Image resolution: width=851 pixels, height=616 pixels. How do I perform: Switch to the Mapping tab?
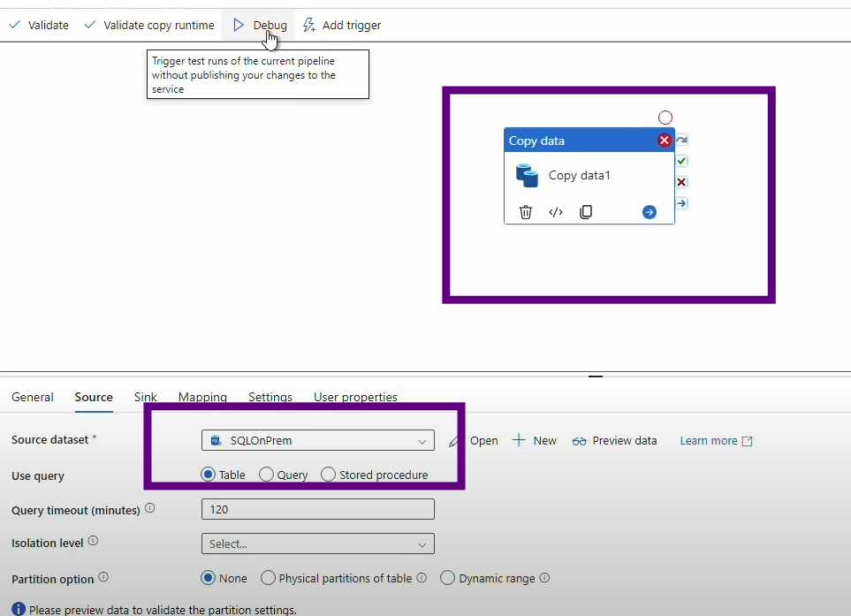coord(202,397)
